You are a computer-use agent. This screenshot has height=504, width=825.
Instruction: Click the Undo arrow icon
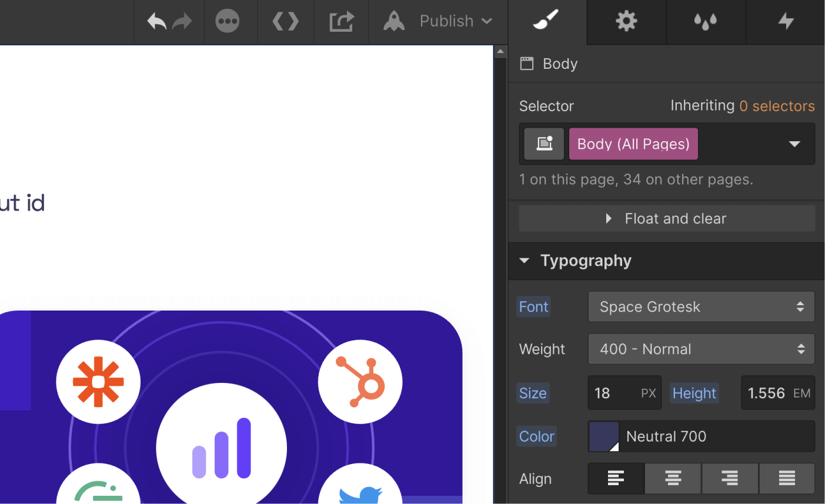coord(156,21)
